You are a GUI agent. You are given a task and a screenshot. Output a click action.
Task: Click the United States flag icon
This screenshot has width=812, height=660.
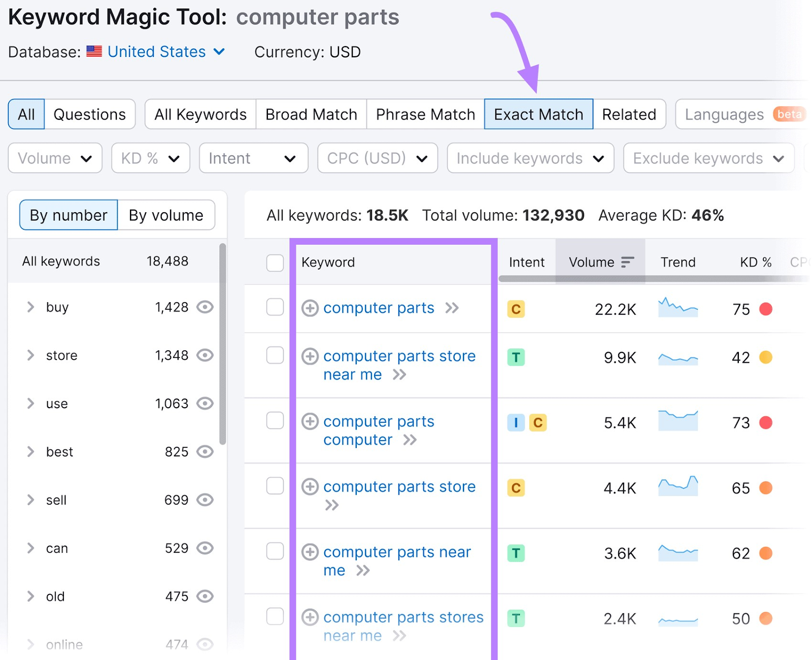click(x=94, y=51)
